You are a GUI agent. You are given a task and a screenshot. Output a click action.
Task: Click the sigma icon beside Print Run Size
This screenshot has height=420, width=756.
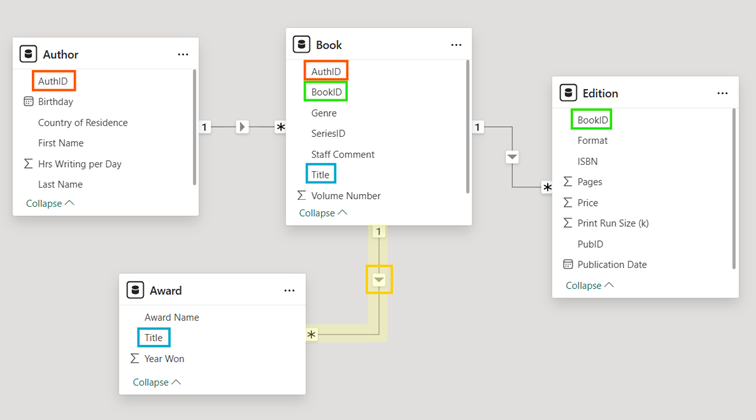(568, 223)
